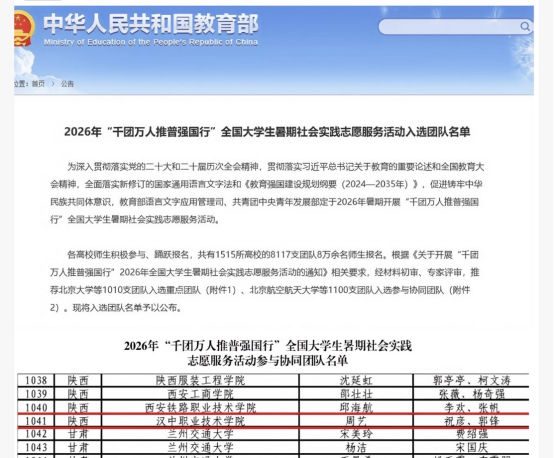Click the search magnifier icon
554x458 pixels.
pyautogui.click(x=525, y=27)
